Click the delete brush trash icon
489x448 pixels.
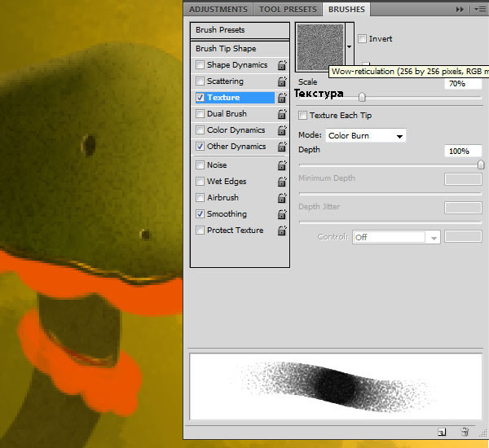pyautogui.click(x=465, y=432)
